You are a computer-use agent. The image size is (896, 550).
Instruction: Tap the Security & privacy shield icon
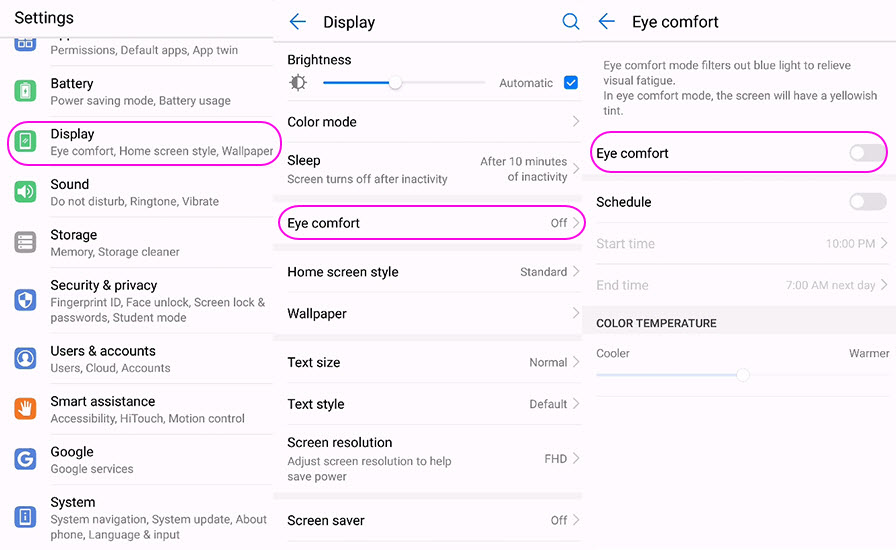[25, 301]
